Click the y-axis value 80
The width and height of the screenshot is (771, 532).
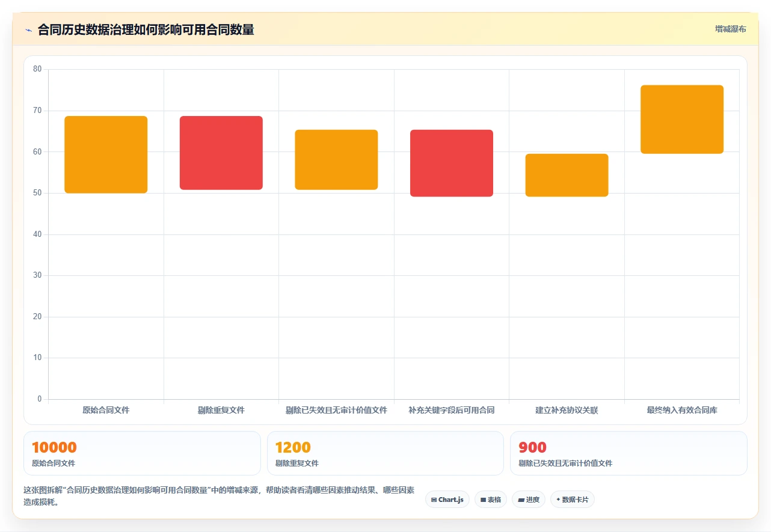[37, 69]
